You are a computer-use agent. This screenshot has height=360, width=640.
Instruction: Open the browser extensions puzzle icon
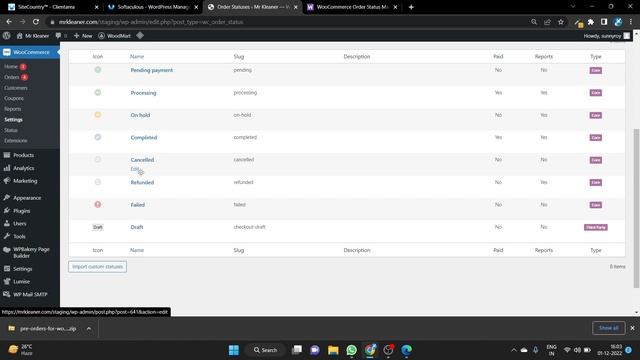coord(591,22)
